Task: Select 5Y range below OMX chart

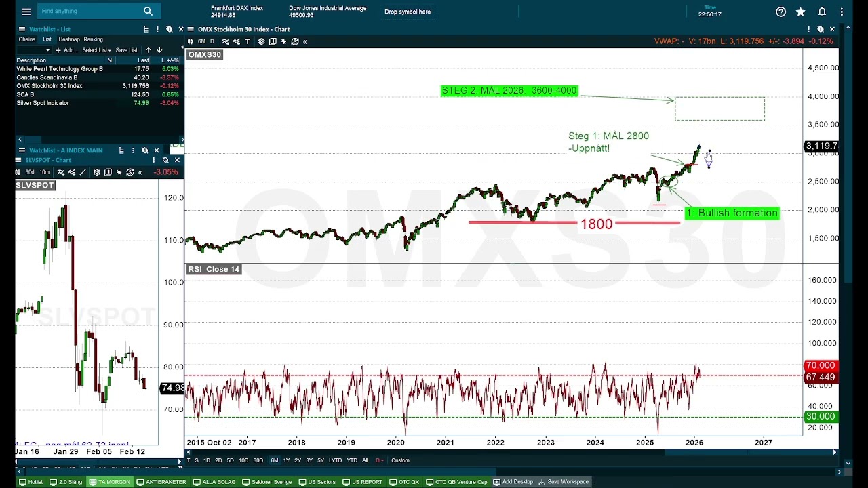Action: tap(321, 460)
